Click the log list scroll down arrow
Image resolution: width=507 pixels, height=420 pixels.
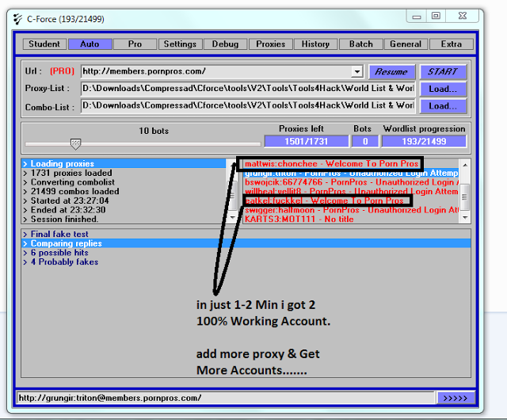click(x=232, y=218)
